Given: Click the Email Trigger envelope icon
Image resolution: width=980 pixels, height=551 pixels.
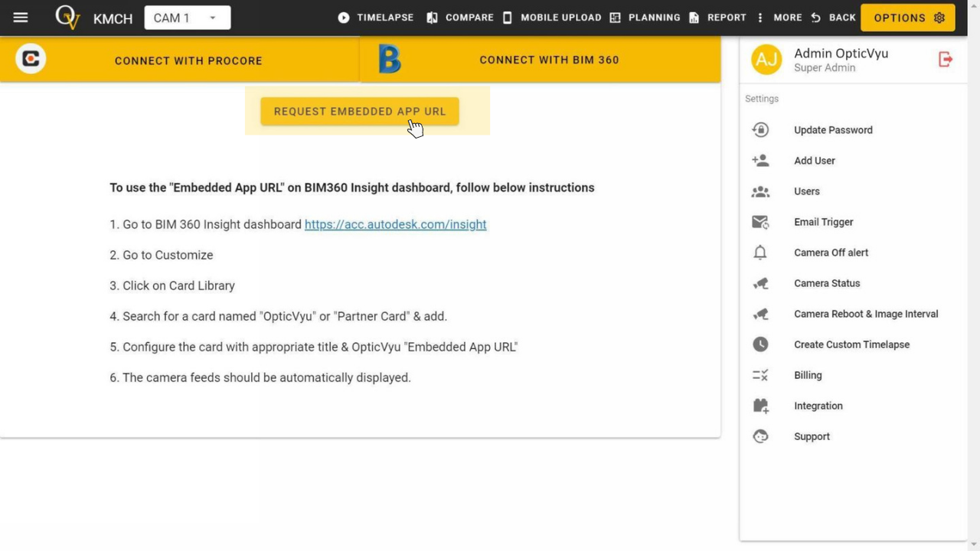Looking at the screenshot, I should tap(760, 222).
